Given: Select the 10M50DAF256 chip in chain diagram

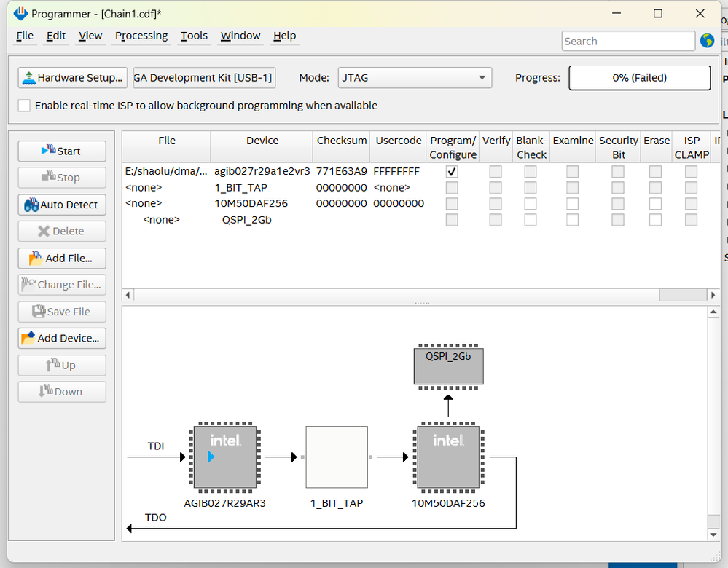Looking at the screenshot, I should (448, 457).
